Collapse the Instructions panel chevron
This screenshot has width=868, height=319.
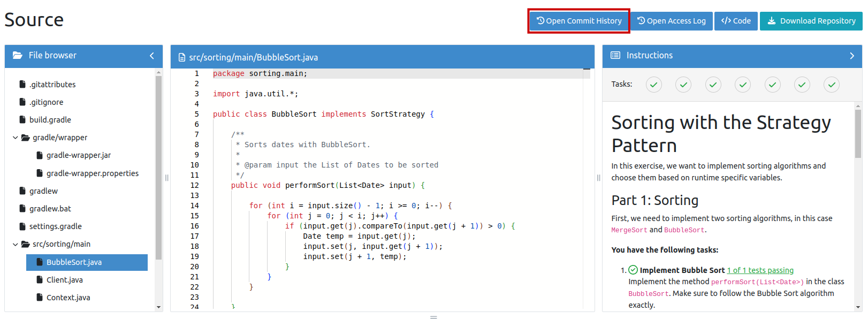(x=852, y=56)
